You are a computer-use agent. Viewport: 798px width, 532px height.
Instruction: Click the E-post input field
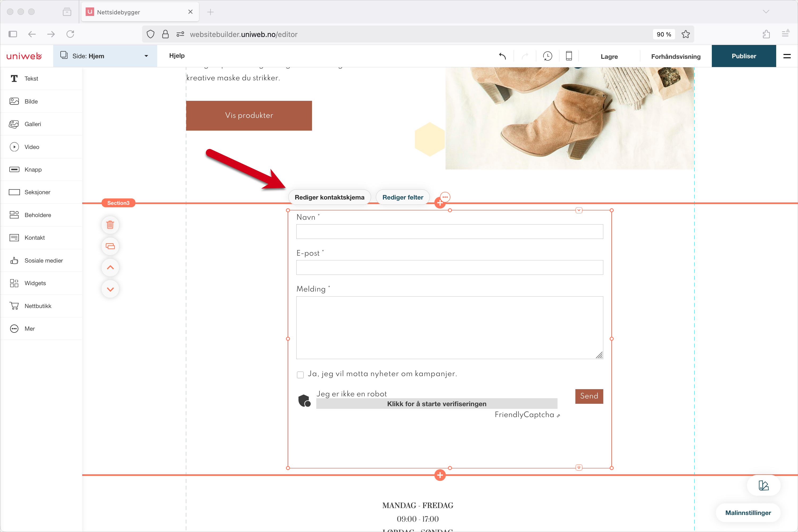(450, 267)
